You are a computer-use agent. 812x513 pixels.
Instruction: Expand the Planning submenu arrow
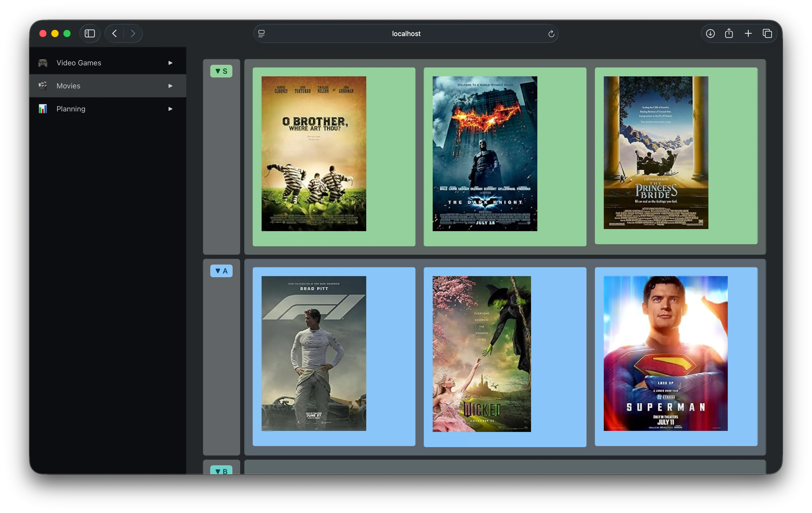[170, 109]
